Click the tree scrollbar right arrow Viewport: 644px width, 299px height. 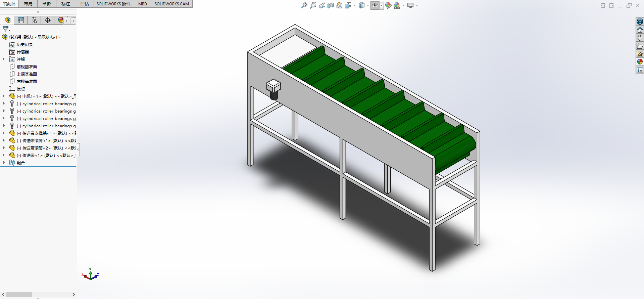74,295
